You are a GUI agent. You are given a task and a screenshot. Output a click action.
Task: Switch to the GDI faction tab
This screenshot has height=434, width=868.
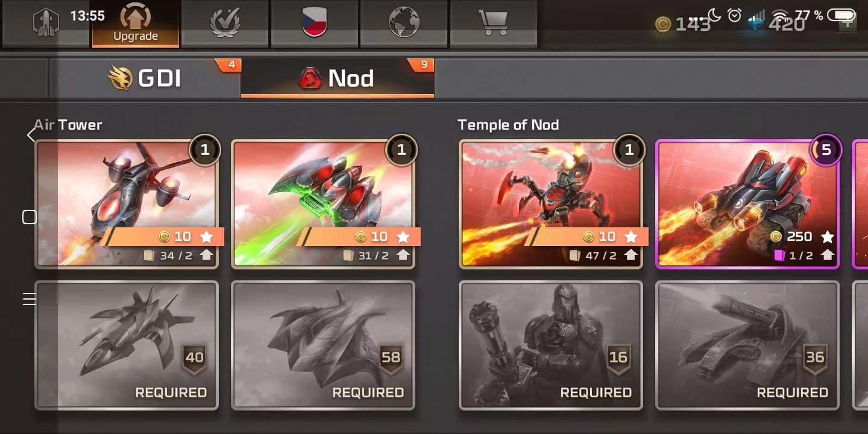(145, 78)
